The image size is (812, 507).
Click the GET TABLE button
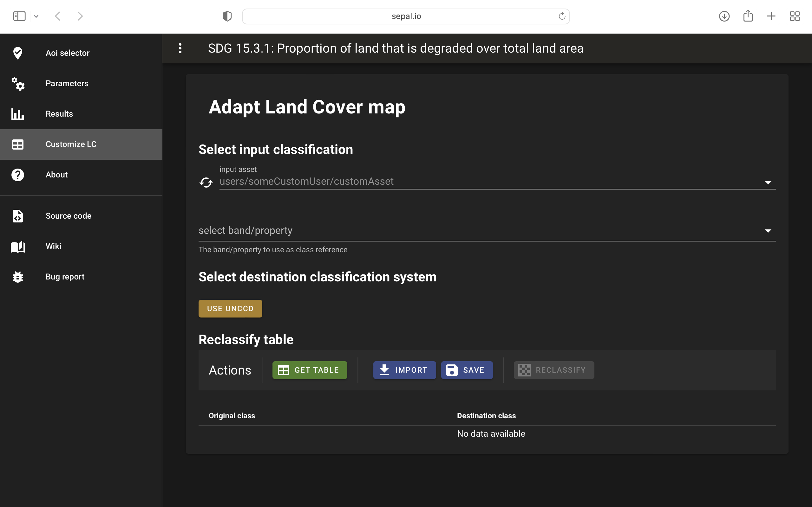[309, 370]
